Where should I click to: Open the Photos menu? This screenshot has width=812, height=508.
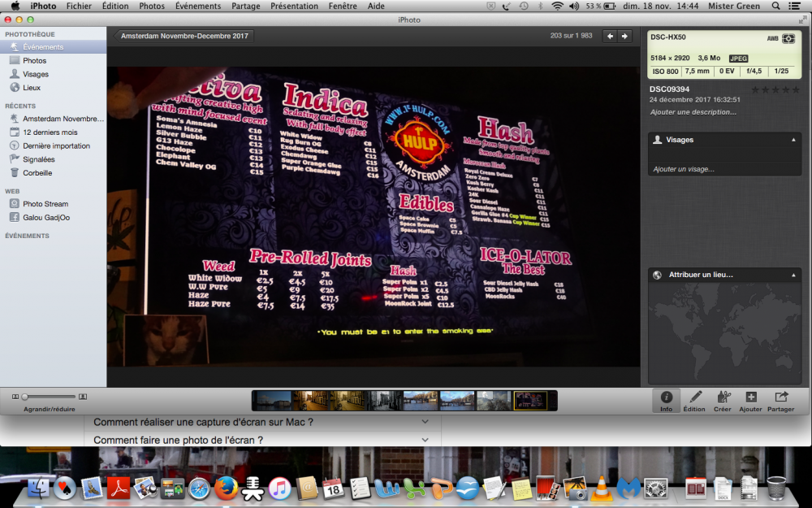click(152, 7)
